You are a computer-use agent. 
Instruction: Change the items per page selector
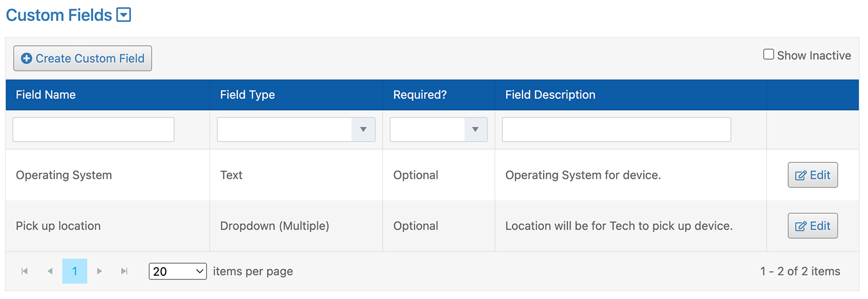click(x=178, y=271)
